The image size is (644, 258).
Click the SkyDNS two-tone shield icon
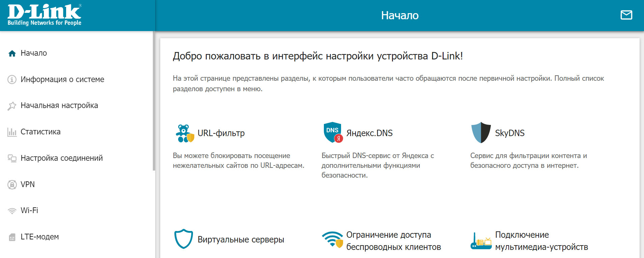click(x=481, y=133)
